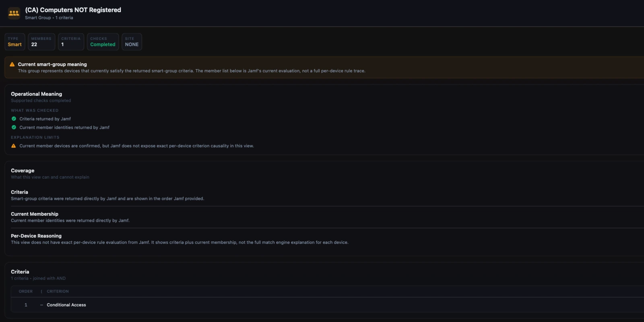The width and height of the screenshot is (644, 322).
Task: Open the Members 22 badge
Action: click(41, 42)
